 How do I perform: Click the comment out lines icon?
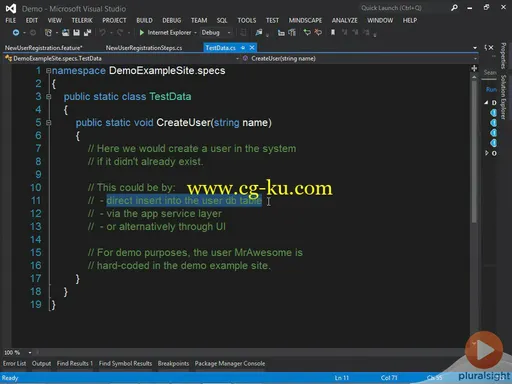(307, 32)
